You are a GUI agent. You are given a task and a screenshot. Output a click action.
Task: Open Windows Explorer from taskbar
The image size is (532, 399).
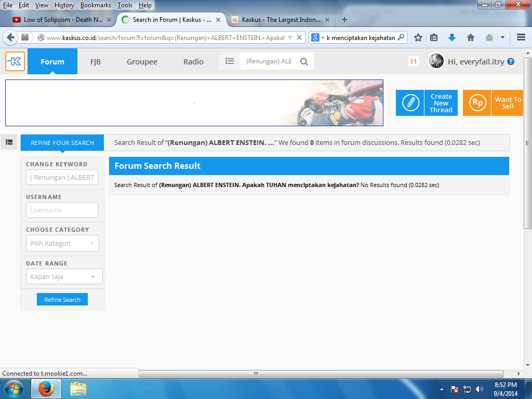(x=78, y=389)
